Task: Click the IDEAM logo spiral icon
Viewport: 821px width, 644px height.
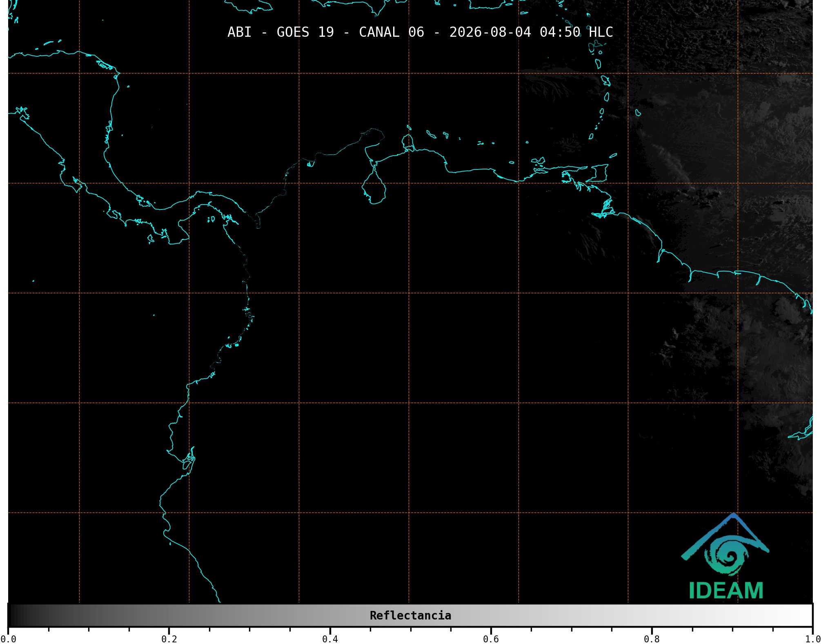Action: (x=727, y=556)
